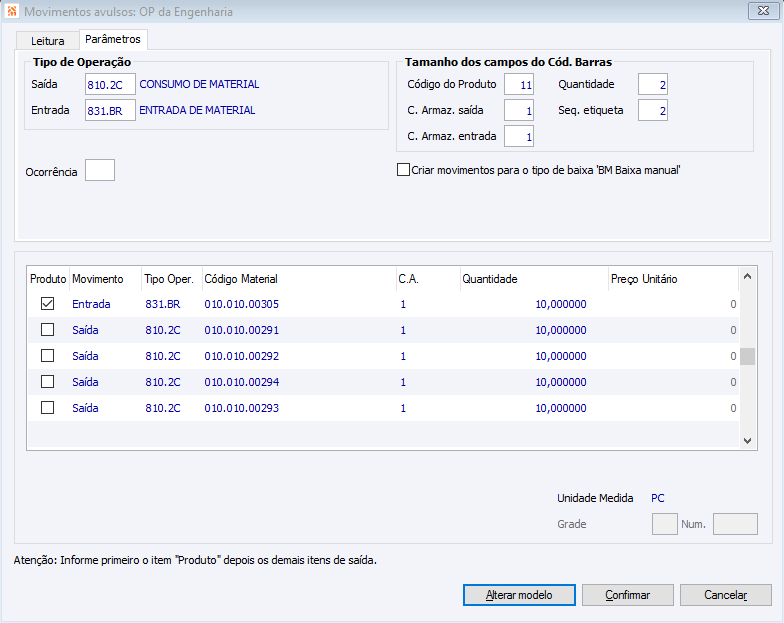The width and height of the screenshot is (784, 623).
Task: Click the Quantidade column header
Action: (x=490, y=279)
